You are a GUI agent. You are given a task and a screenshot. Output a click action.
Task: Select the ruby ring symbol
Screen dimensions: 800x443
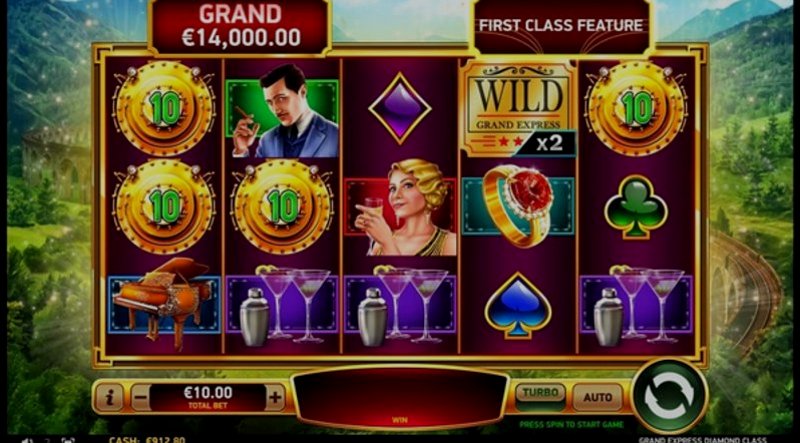518,206
